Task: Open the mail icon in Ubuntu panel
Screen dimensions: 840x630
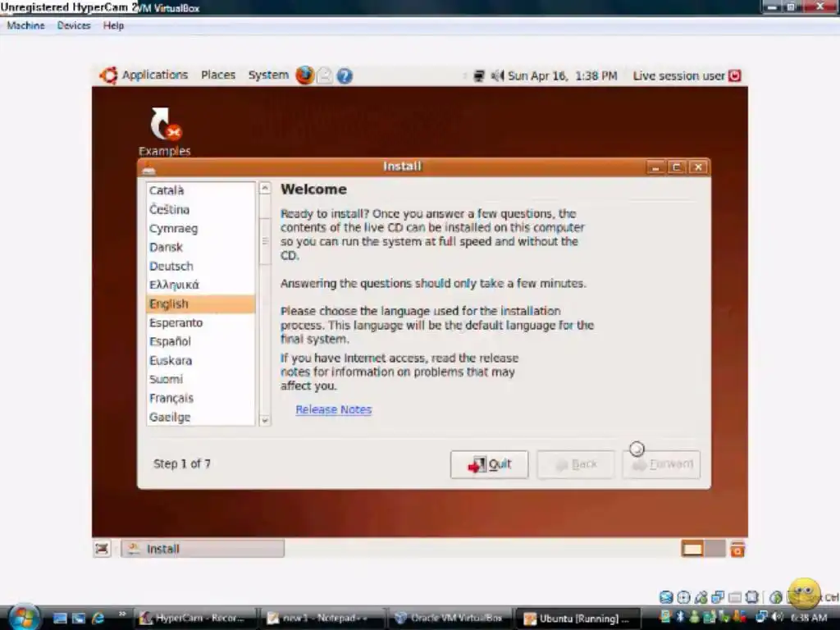Action: [x=325, y=75]
